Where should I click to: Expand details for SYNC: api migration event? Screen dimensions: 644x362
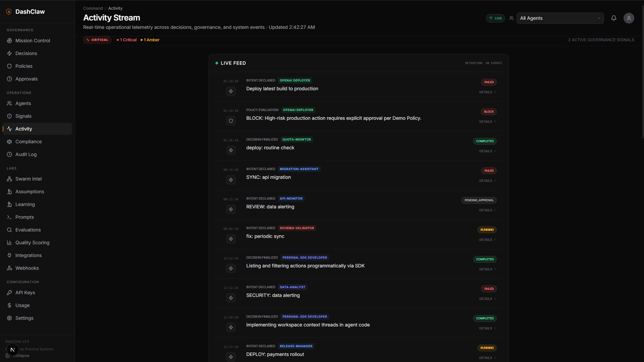487,180
